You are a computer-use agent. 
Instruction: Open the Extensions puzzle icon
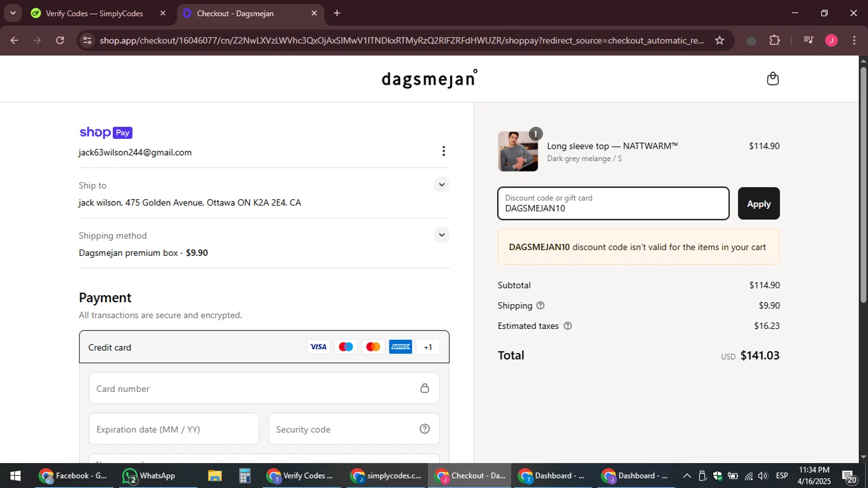click(x=774, y=41)
